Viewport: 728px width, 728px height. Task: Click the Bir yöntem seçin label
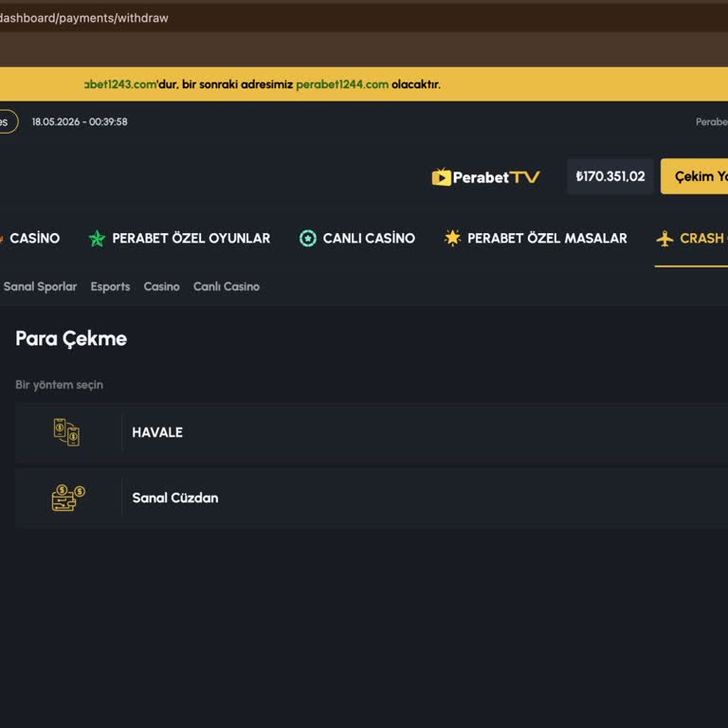point(60,385)
